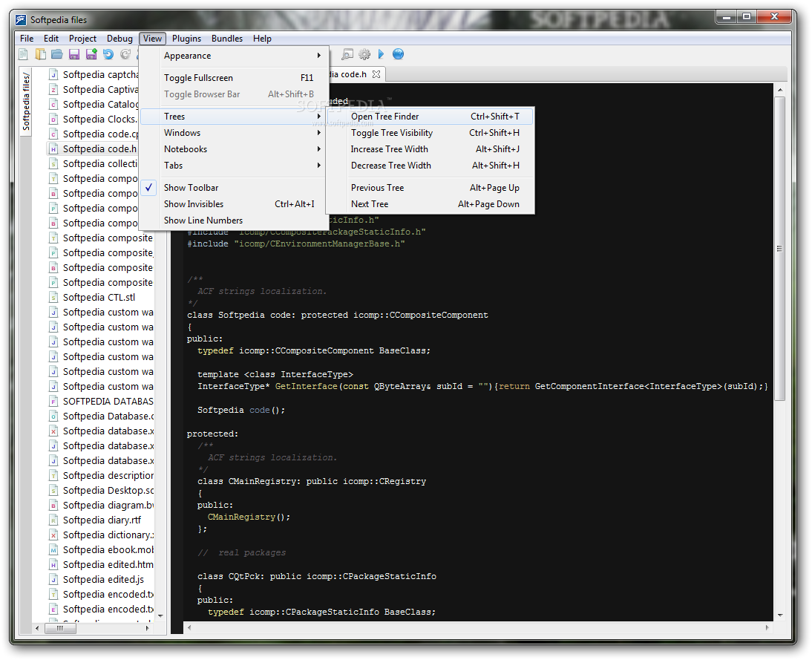Click the New File toolbar icon
Image resolution: width=812 pixels, height=660 pixels.
[x=23, y=54]
